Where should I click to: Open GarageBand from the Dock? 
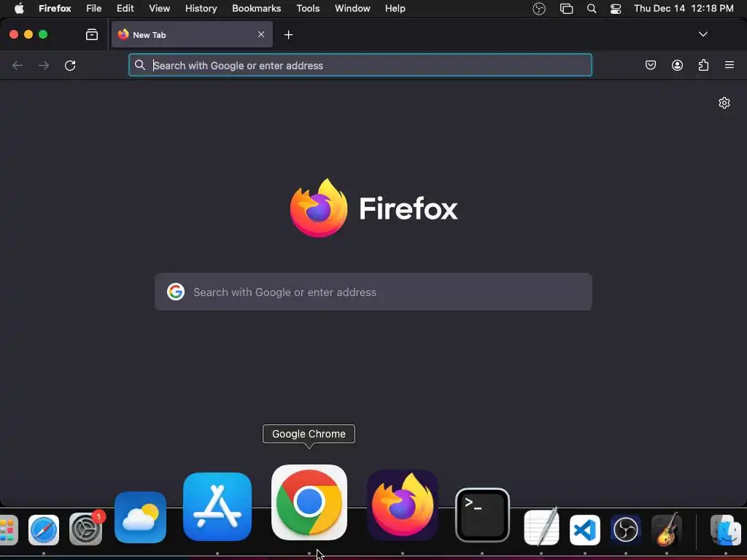pos(667,529)
